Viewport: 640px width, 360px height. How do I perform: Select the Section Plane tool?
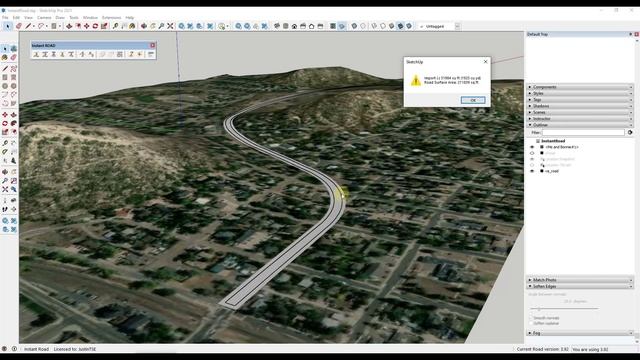tap(13, 209)
